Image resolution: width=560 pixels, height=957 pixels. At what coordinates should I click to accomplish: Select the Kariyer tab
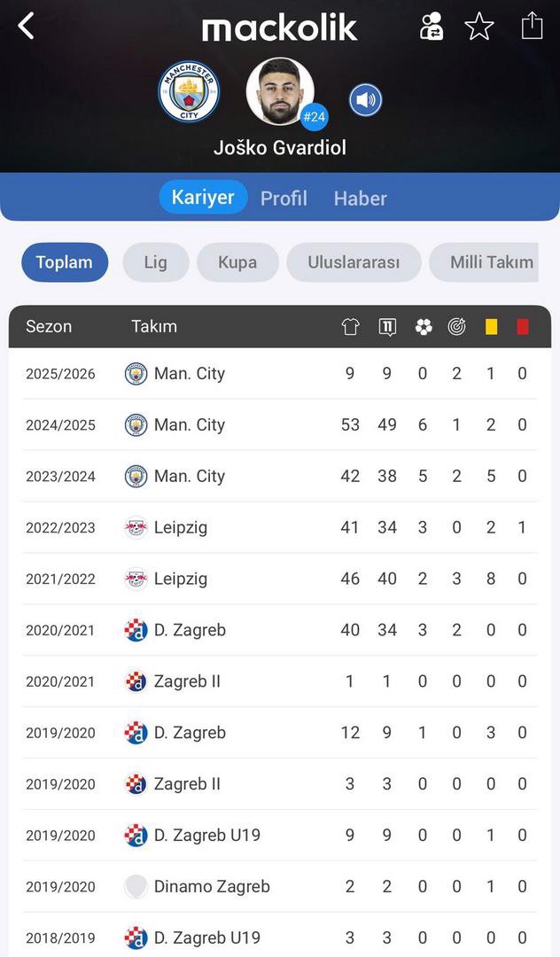pyautogui.click(x=203, y=197)
